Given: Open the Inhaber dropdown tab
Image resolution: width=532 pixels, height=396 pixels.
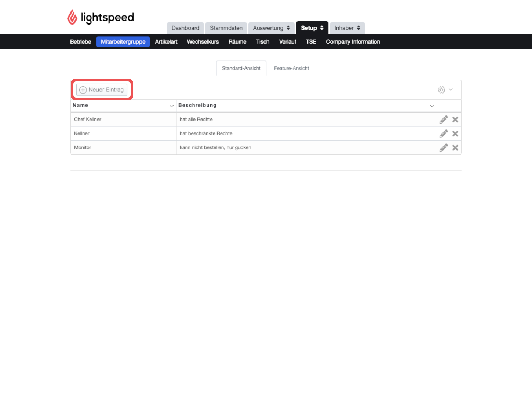Looking at the screenshot, I should (x=347, y=28).
